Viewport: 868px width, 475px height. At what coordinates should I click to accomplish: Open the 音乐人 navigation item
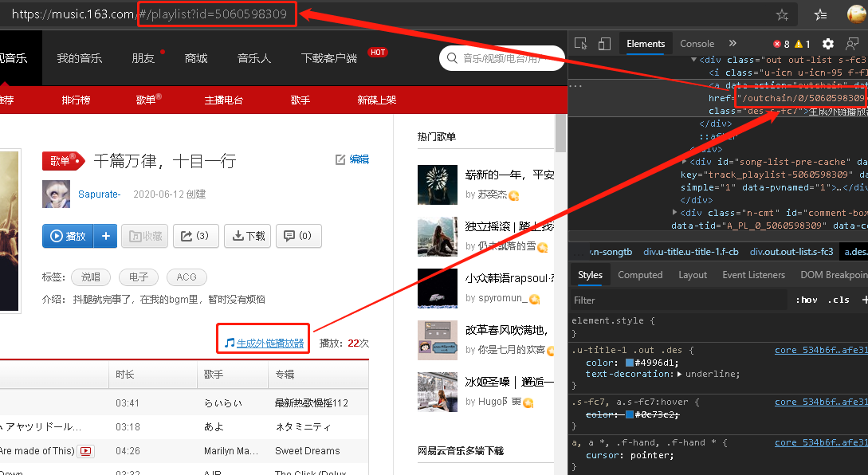click(x=254, y=58)
